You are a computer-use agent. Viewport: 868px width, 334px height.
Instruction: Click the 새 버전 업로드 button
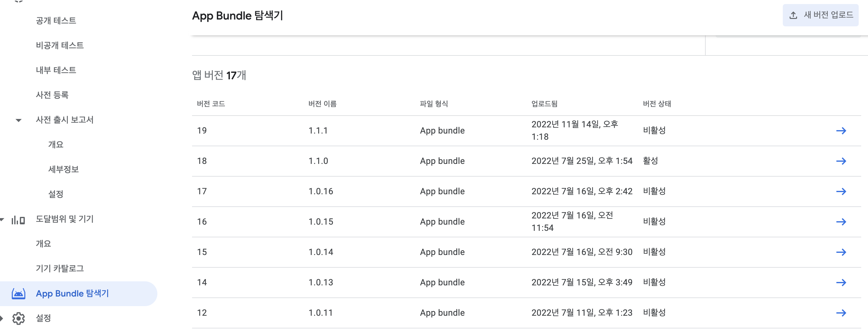click(821, 15)
